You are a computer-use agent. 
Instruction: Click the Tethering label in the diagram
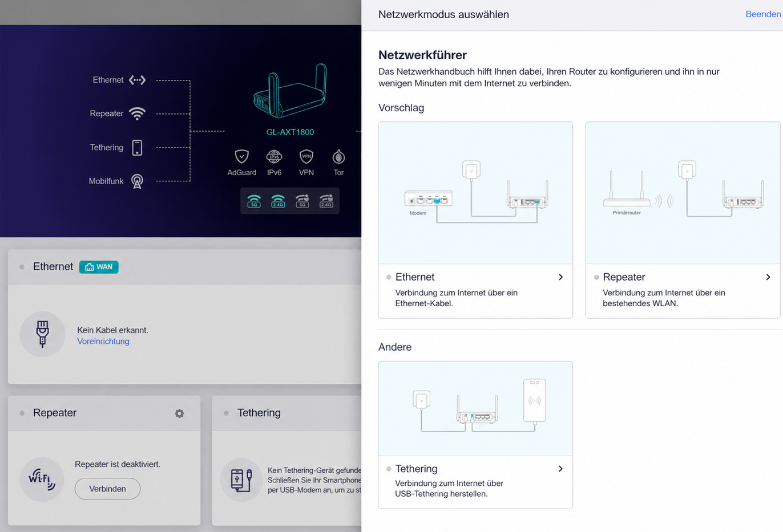click(x=106, y=147)
